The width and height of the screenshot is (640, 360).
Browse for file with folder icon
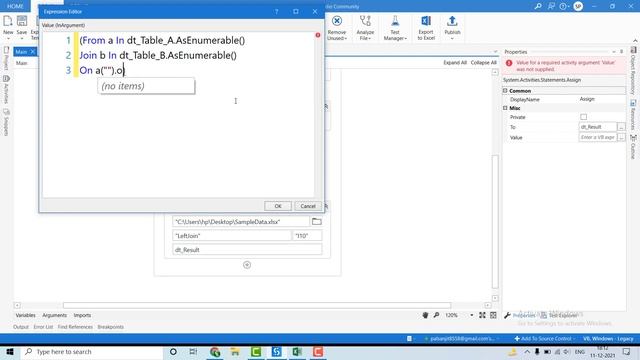[x=317, y=221]
